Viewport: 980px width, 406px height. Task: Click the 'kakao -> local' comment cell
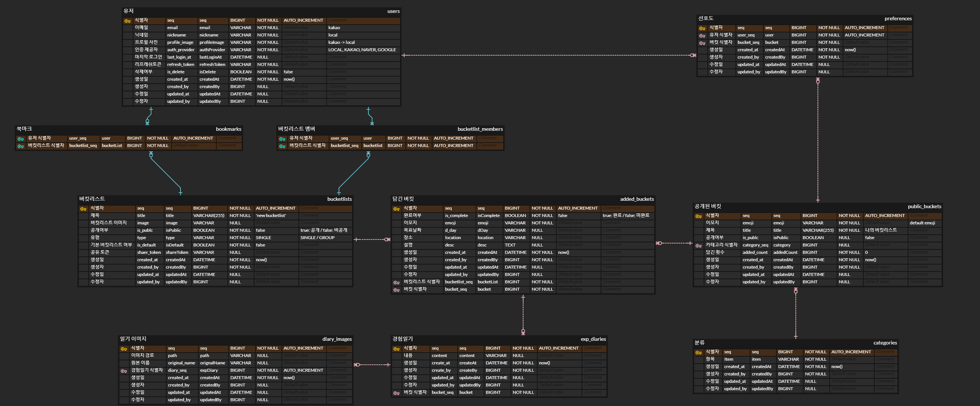tap(341, 43)
